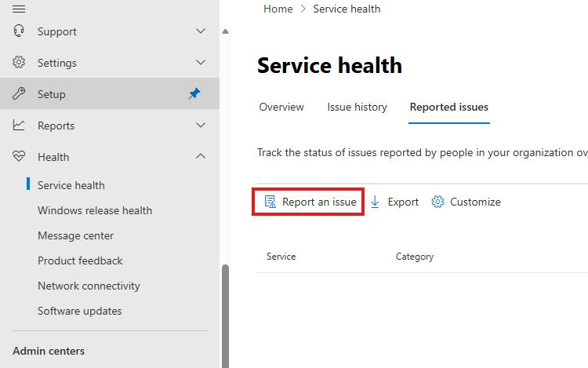Screen dimensions: 588x368
Task: Click the Reports chart icon
Action: tap(19, 125)
